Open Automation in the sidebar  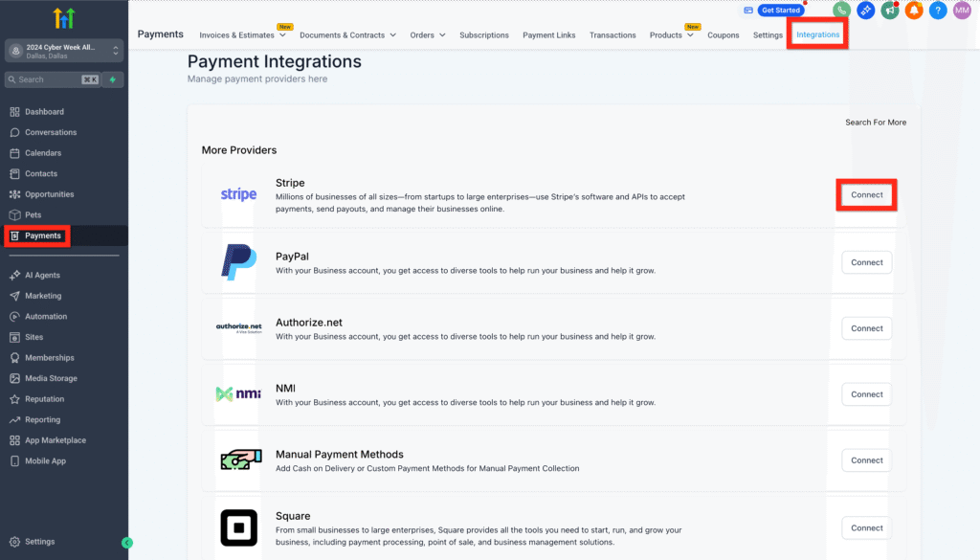click(46, 317)
